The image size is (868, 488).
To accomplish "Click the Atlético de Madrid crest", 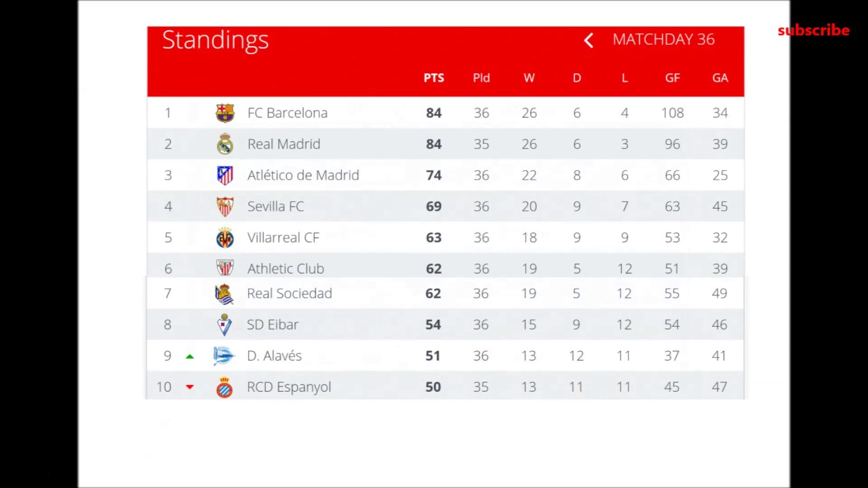I will [224, 175].
